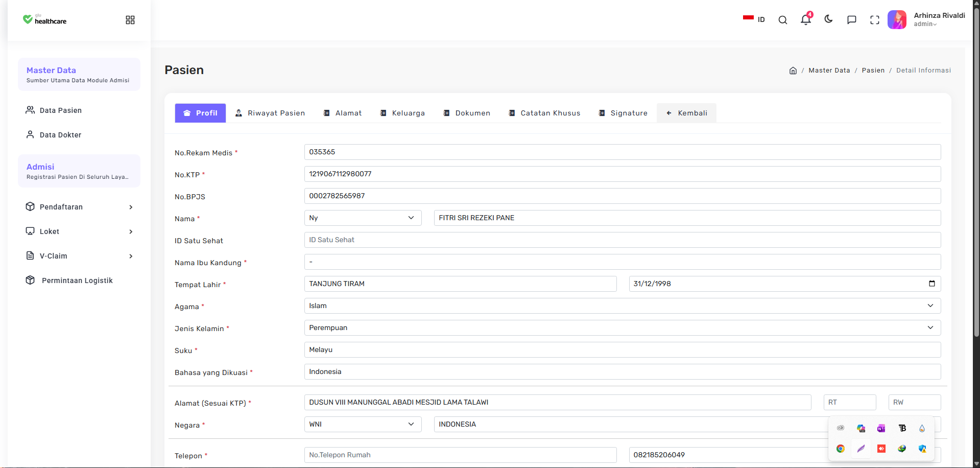Open the search icon in the header
The image size is (980, 468).
click(782, 20)
